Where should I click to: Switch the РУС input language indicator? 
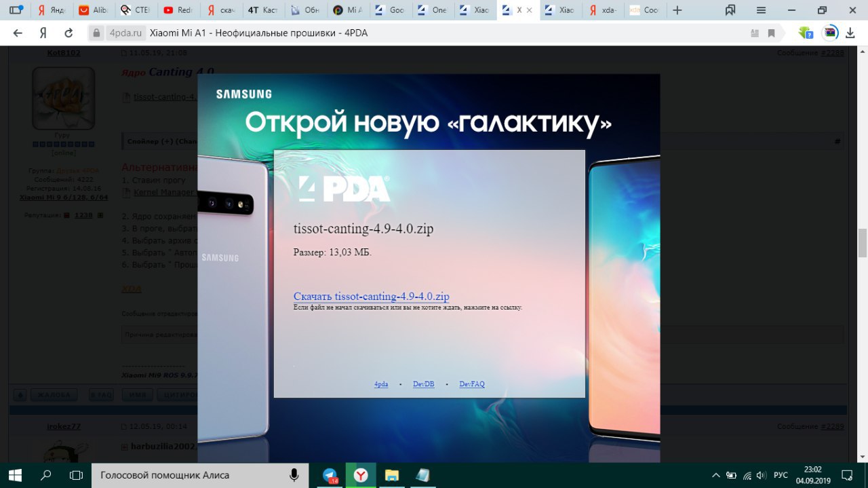pyautogui.click(x=781, y=475)
